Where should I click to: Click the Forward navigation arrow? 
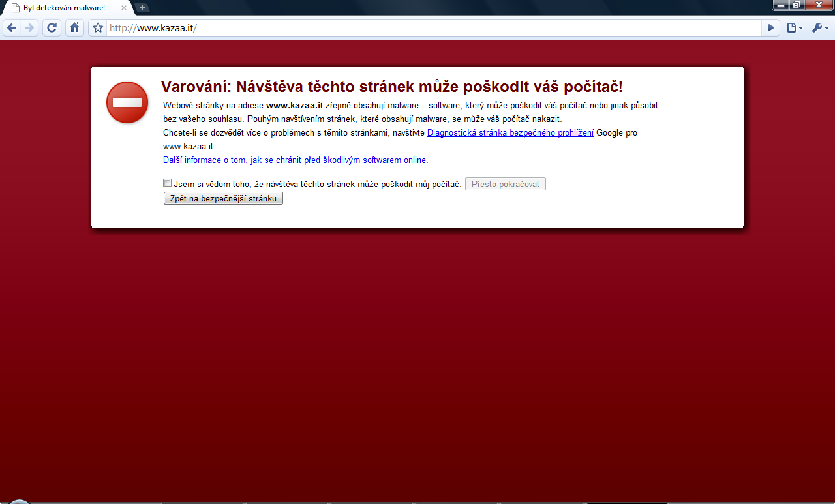click(29, 27)
